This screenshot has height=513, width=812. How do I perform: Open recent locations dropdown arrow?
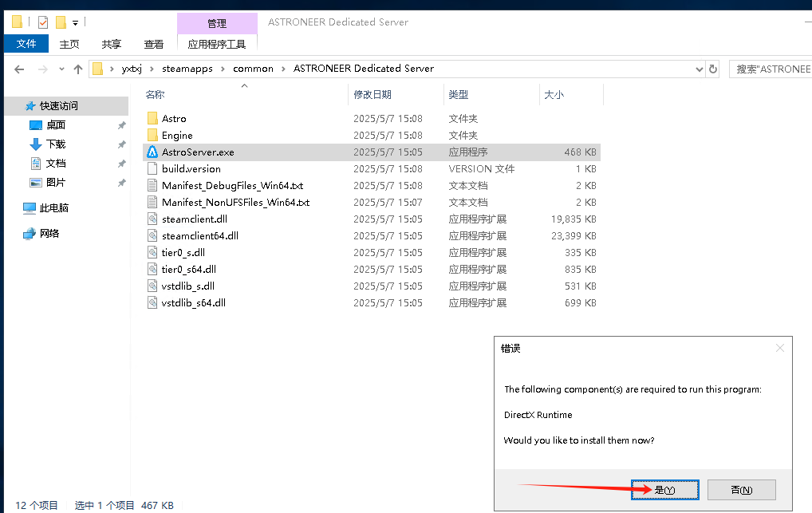pos(61,69)
